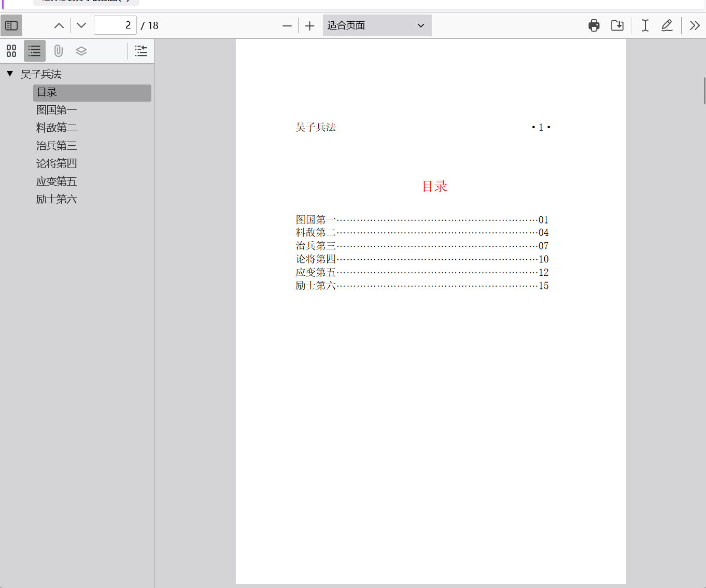
Task: Open the 图国第一 outline entry
Action: [57, 110]
